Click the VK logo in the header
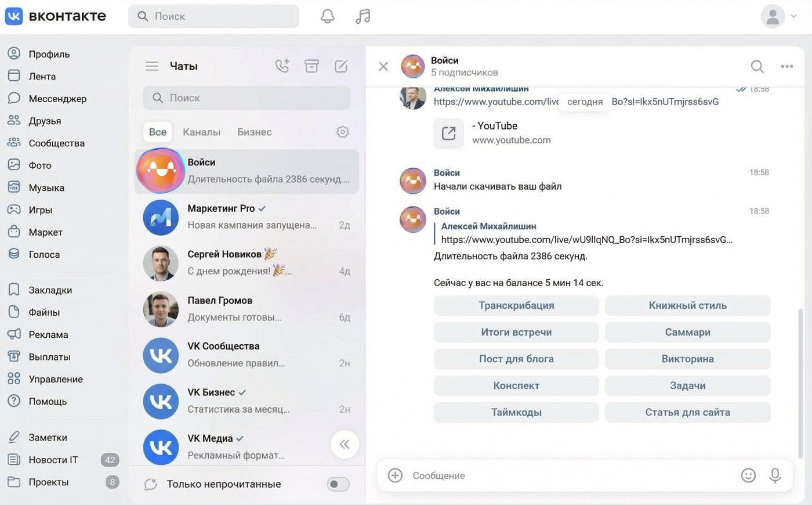Image resolution: width=812 pixels, height=505 pixels. (x=14, y=16)
